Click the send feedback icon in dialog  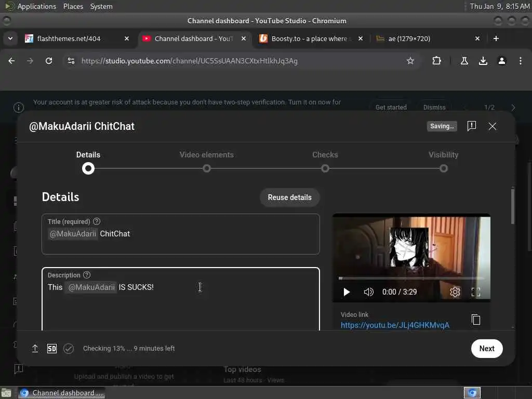pyautogui.click(x=471, y=126)
